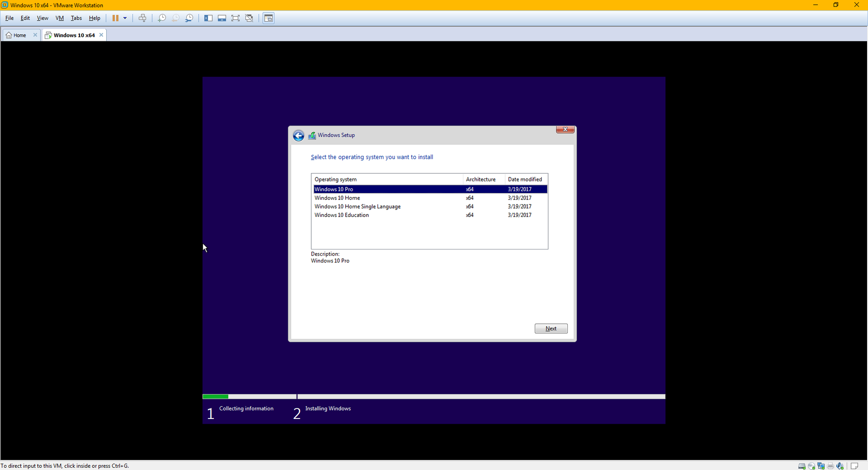Click the Collecting information step label
The height and width of the screenshot is (470, 868).
(x=246, y=408)
